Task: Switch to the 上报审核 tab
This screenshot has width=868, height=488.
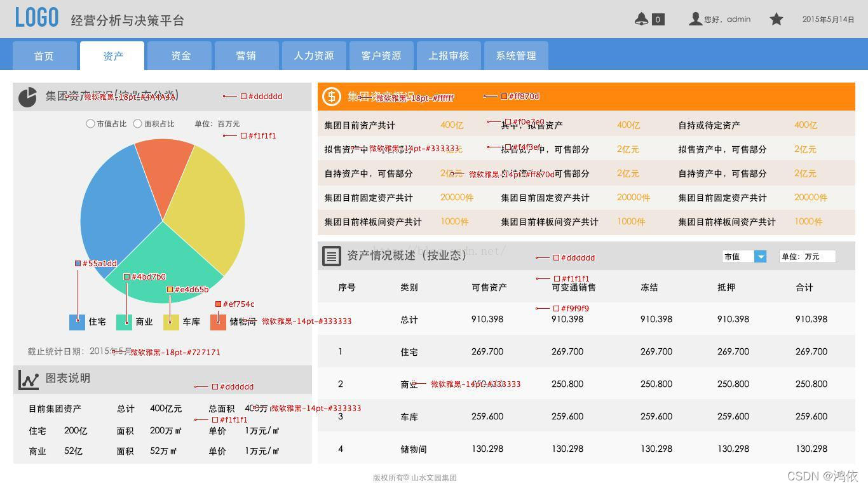Action: point(449,56)
